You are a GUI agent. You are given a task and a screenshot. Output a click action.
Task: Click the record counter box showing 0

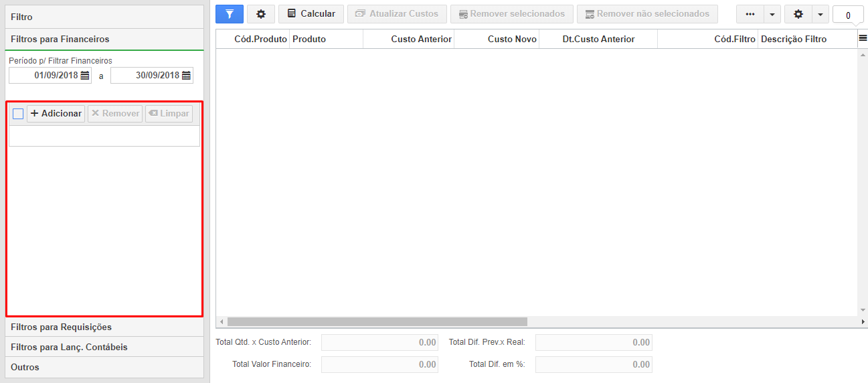848,15
